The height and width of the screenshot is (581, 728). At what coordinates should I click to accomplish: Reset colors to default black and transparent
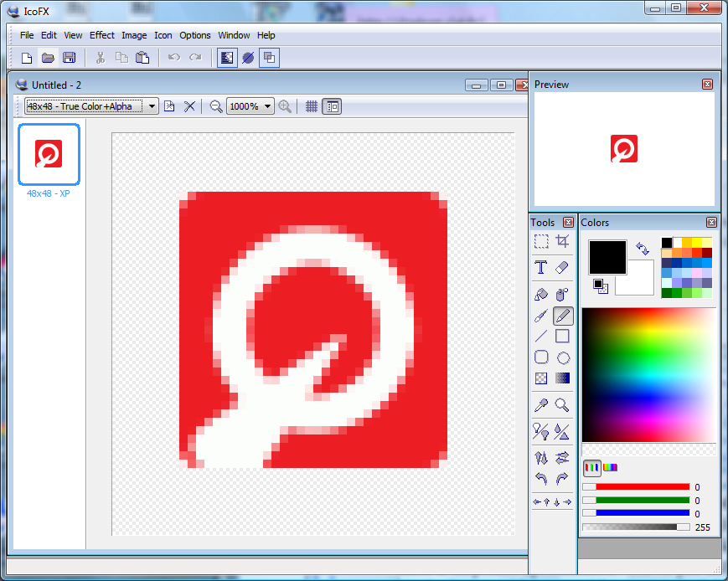tap(601, 285)
